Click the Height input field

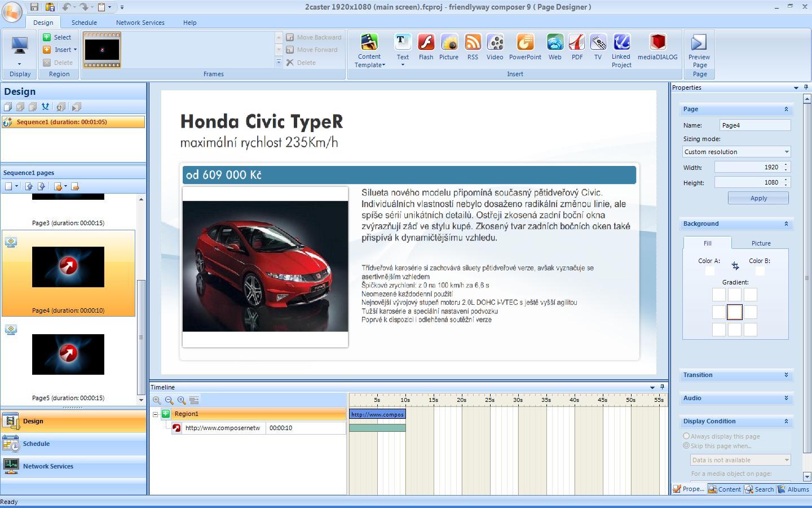tap(748, 182)
